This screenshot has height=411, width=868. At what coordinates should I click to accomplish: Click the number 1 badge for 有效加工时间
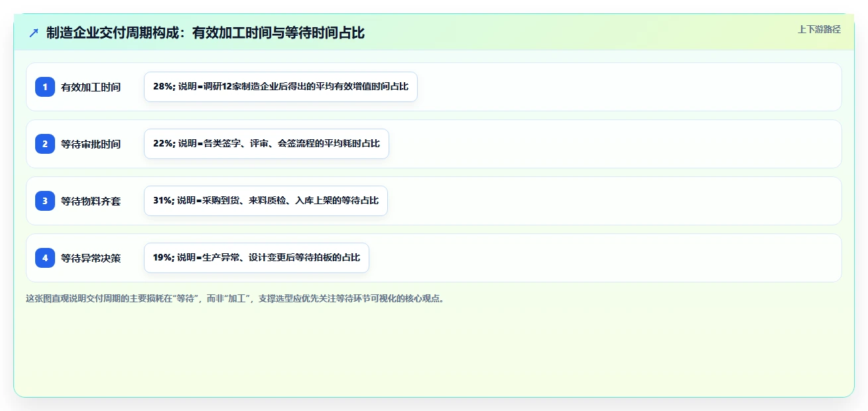tap(45, 87)
